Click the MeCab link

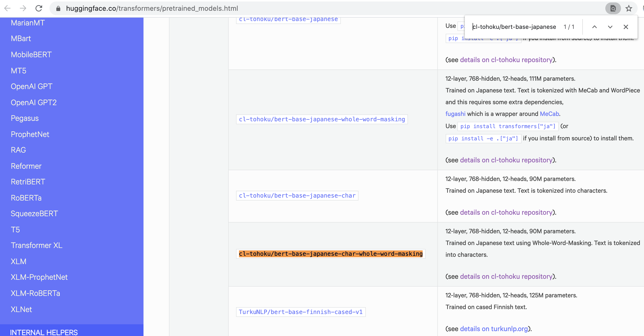click(549, 114)
